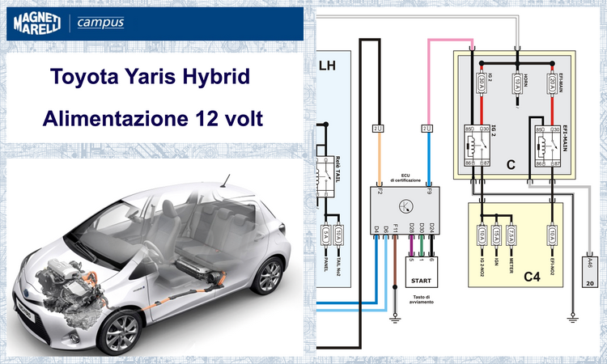Click the 'IG 2-NO2' fuse label

(482, 266)
